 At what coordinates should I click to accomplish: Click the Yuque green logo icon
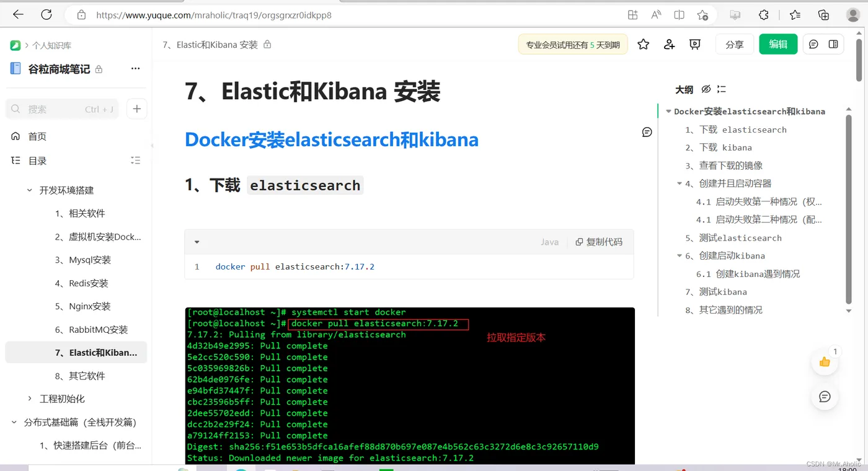15,45
